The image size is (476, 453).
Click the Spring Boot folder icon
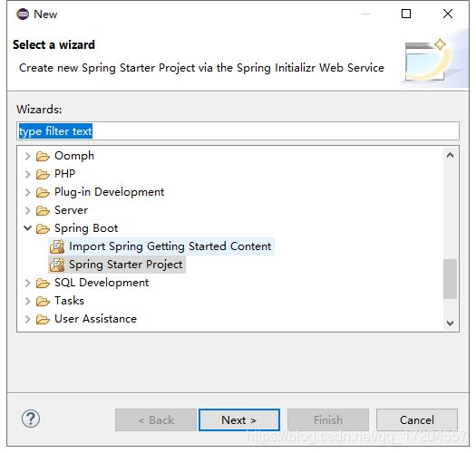(x=43, y=229)
